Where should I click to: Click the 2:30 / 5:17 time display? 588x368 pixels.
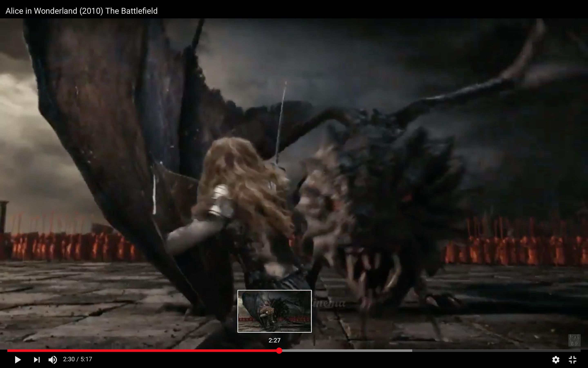pyautogui.click(x=78, y=359)
